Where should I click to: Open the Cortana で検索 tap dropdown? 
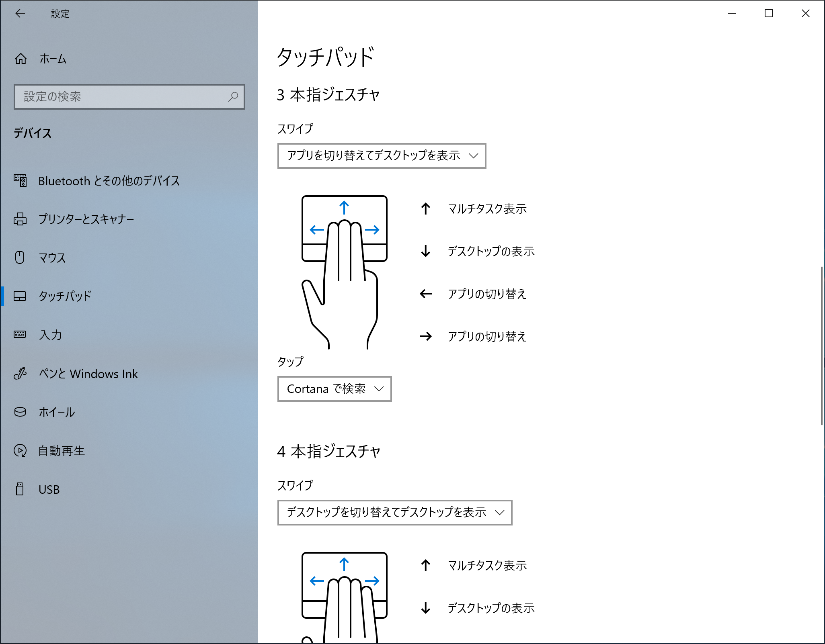click(x=334, y=388)
